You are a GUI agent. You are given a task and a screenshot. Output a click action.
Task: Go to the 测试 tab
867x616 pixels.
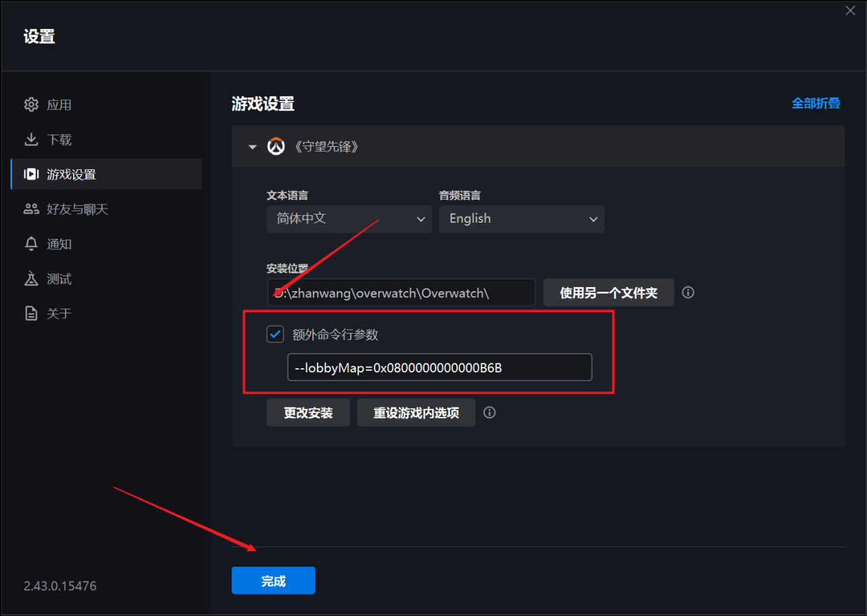[x=106, y=279]
